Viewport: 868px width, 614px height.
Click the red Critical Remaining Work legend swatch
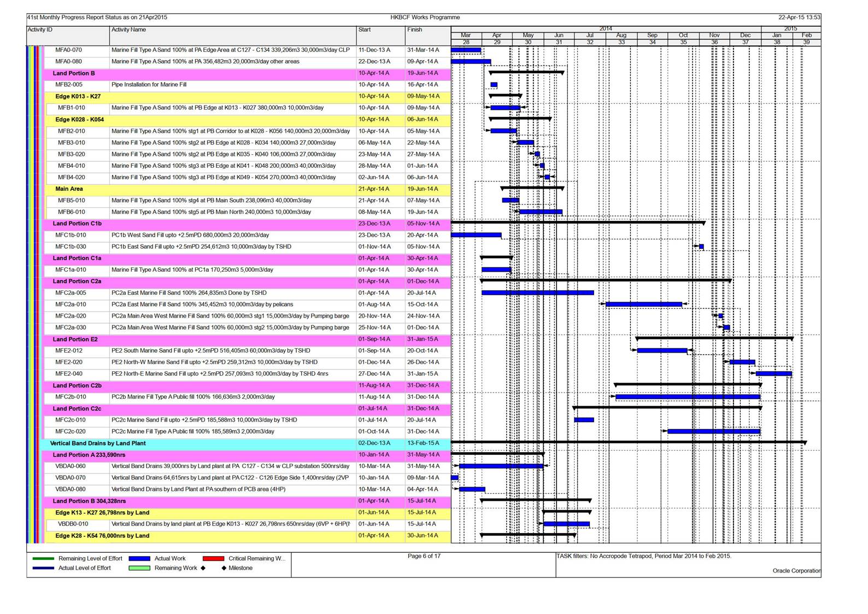[213, 558]
